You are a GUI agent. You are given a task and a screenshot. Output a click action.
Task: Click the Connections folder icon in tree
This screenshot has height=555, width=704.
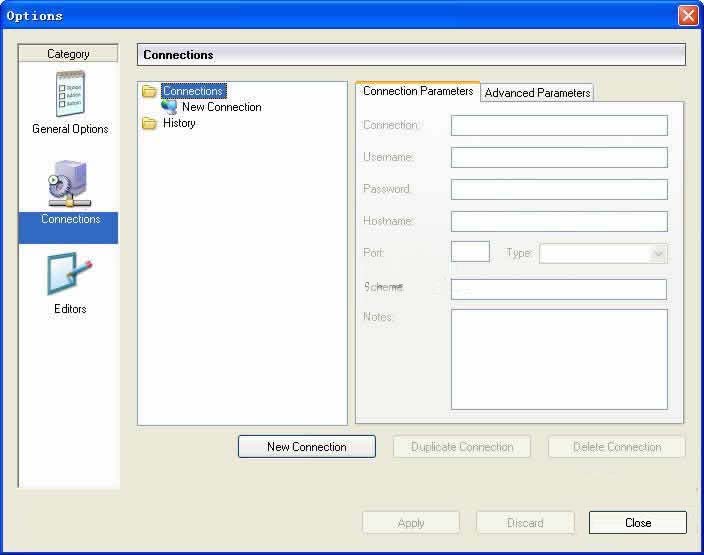150,92
